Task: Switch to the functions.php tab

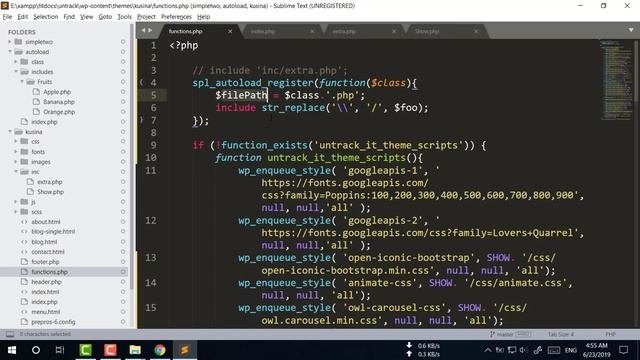Action: click(186, 31)
